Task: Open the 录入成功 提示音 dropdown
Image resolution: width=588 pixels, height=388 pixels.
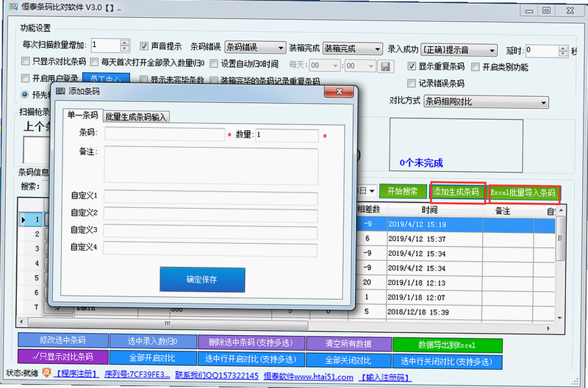Action: pyautogui.click(x=459, y=50)
